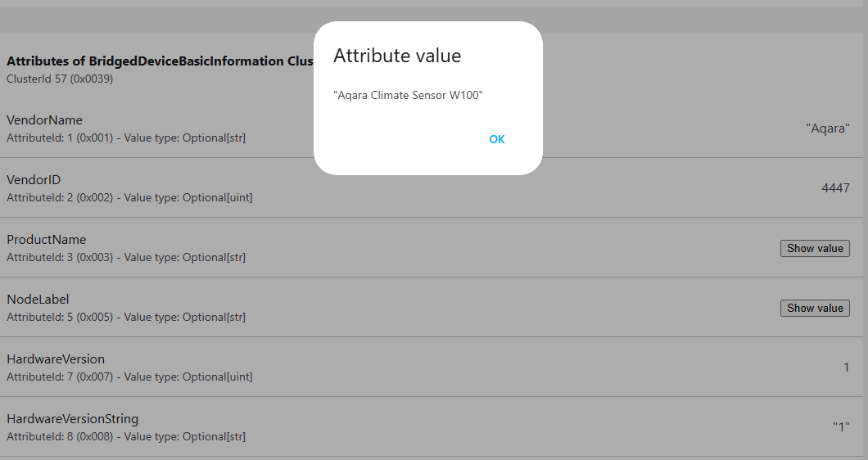Click the "Aqara Climate Sensor W100" dialog text

pyautogui.click(x=408, y=96)
